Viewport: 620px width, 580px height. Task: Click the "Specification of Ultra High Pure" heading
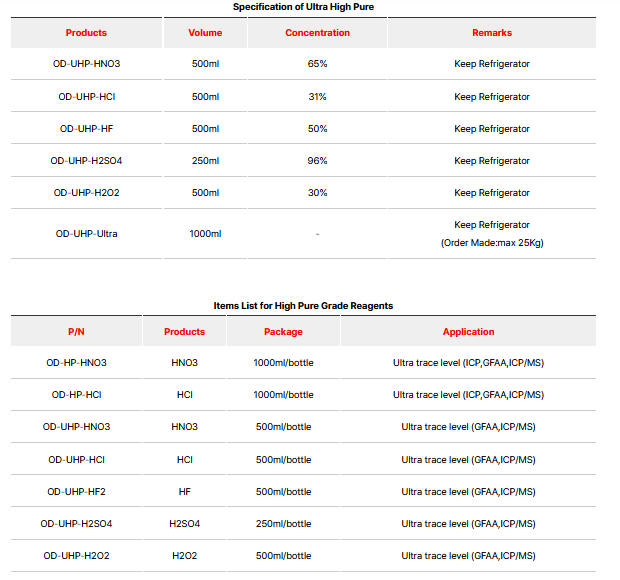click(303, 7)
